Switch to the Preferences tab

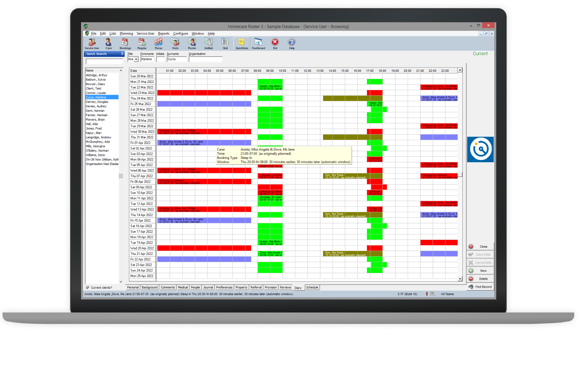coord(224,287)
